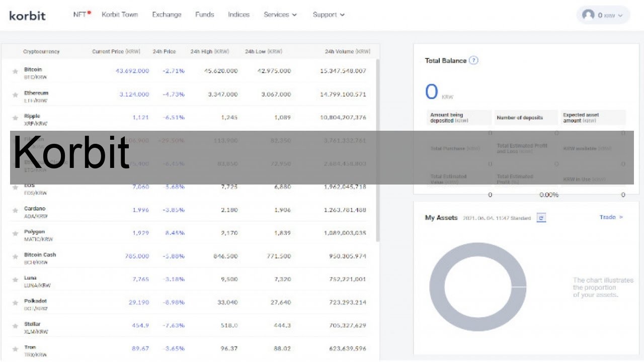Image resolution: width=644 pixels, height=362 pixels.
Task: Refresh My Assets with the reload icon
Action: 541,218
